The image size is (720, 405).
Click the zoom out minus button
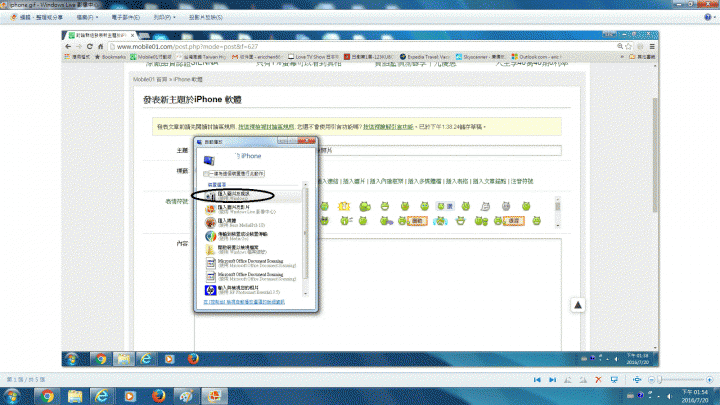coord(651,380)
